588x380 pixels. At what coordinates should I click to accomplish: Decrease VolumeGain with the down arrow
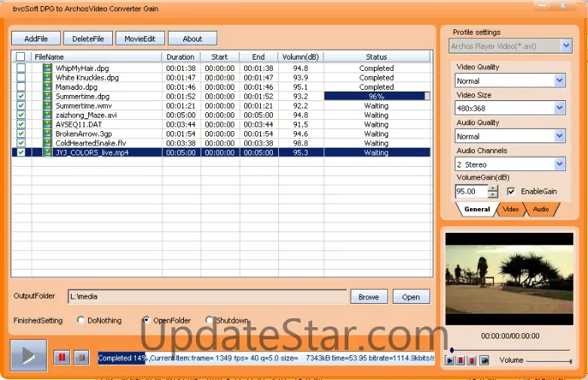(493, 195)
